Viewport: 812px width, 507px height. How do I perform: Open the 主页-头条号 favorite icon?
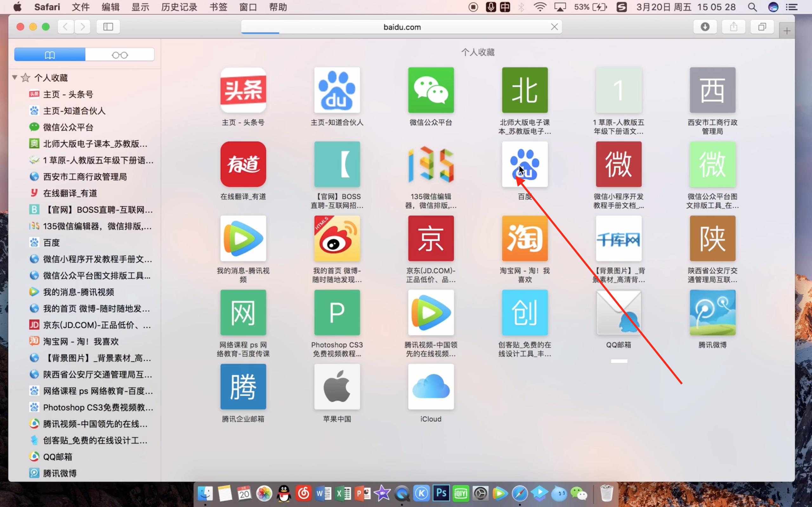coord(243,90)
